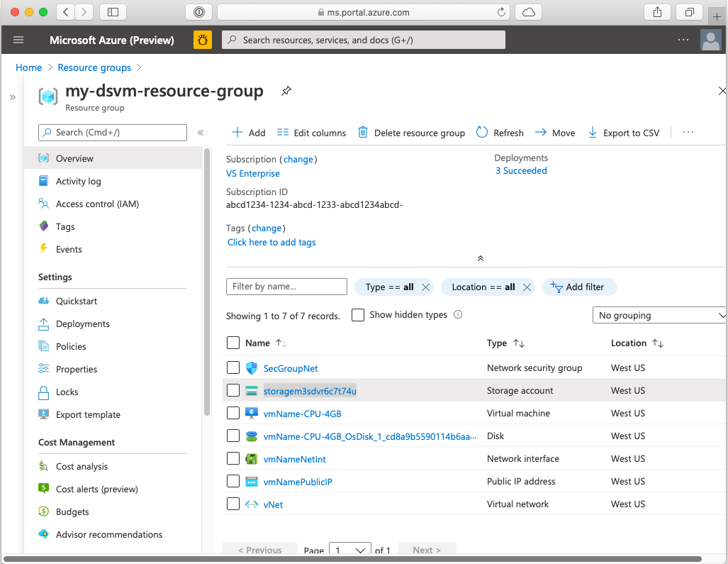This screenshot has height=564, width=728.
Task: Click the 3 Succeeded deployments link
Action: (x=521, y=171)
